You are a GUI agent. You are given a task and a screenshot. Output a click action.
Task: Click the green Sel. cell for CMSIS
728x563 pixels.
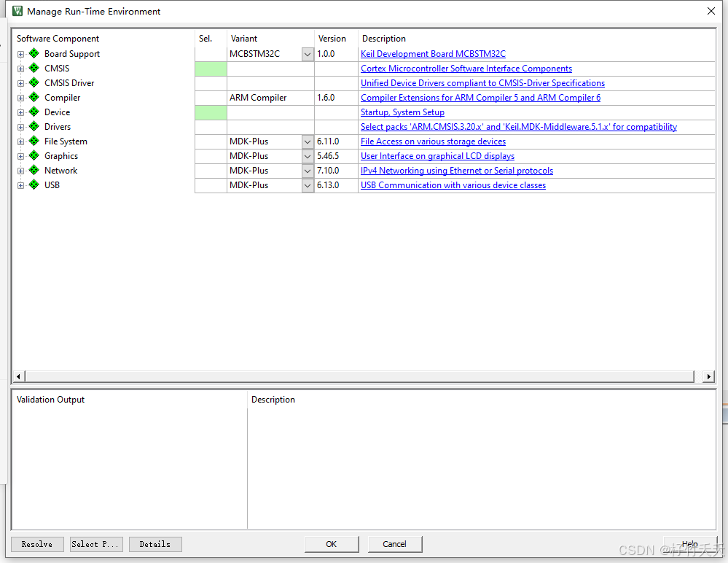211,69
